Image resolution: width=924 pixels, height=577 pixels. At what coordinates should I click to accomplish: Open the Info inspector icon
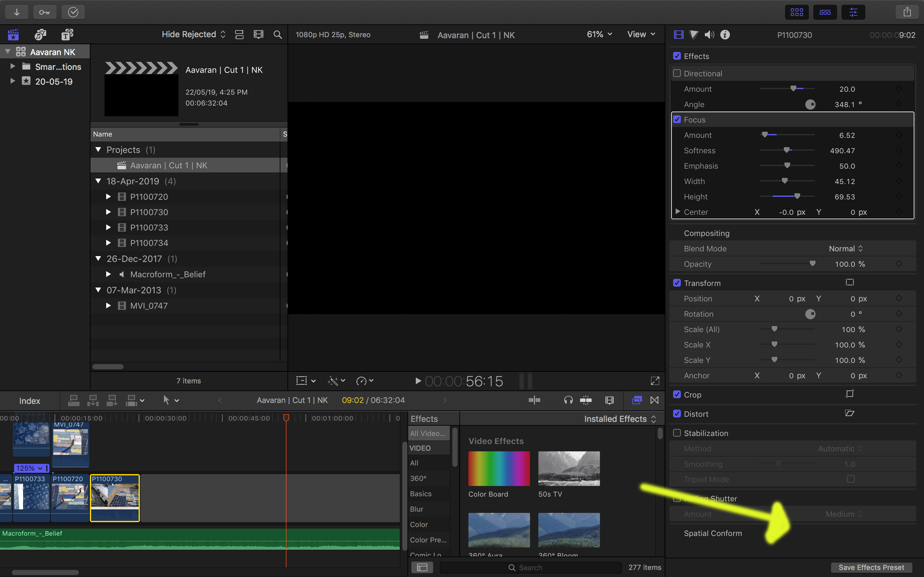tap(725, 35)
